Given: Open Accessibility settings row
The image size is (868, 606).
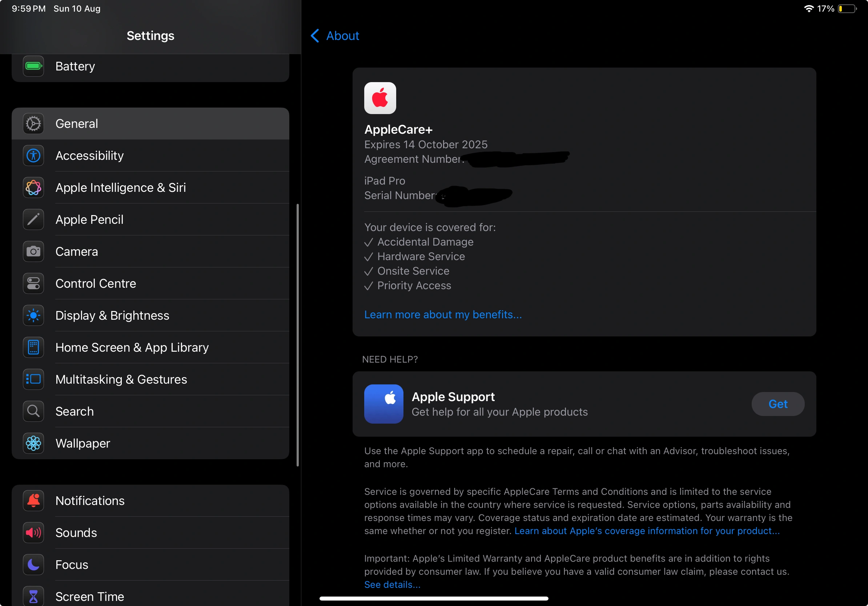Looking at the screenshot, I should click(150, 155).
